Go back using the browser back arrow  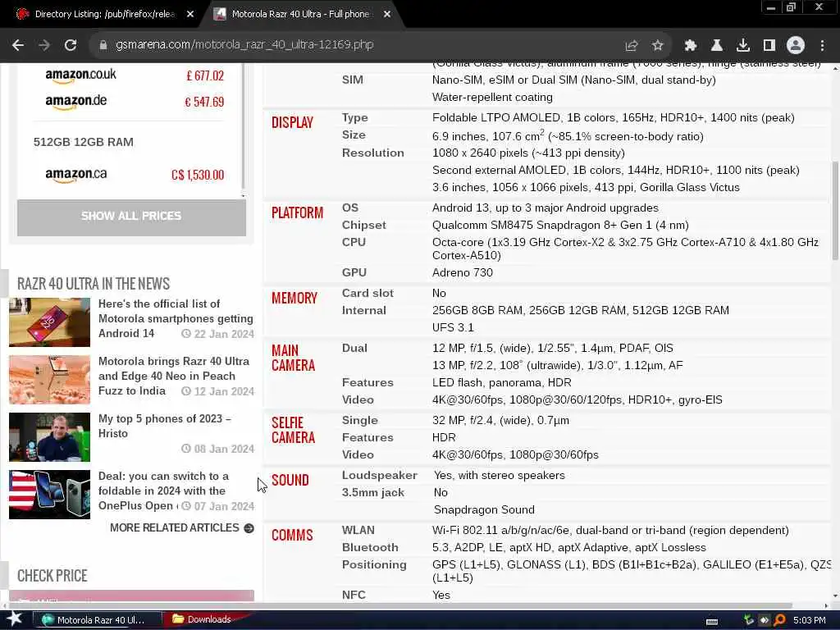tap(18, 45)
